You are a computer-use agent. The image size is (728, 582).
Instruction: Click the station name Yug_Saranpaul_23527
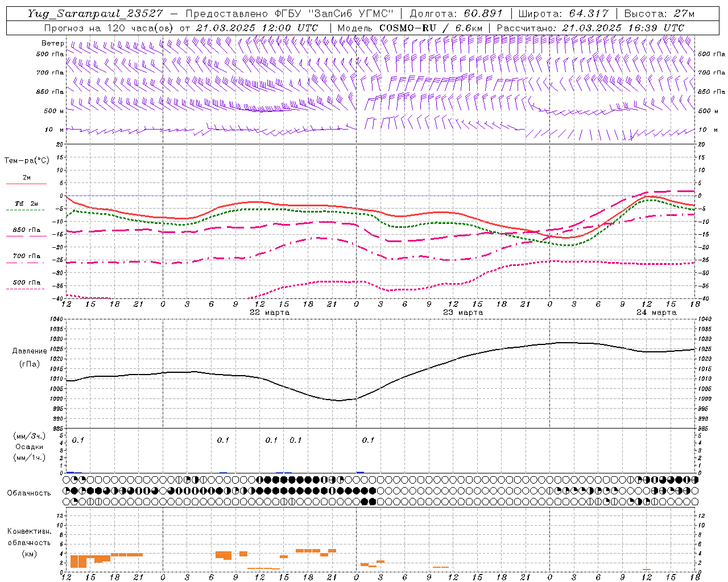pos(95,14)
